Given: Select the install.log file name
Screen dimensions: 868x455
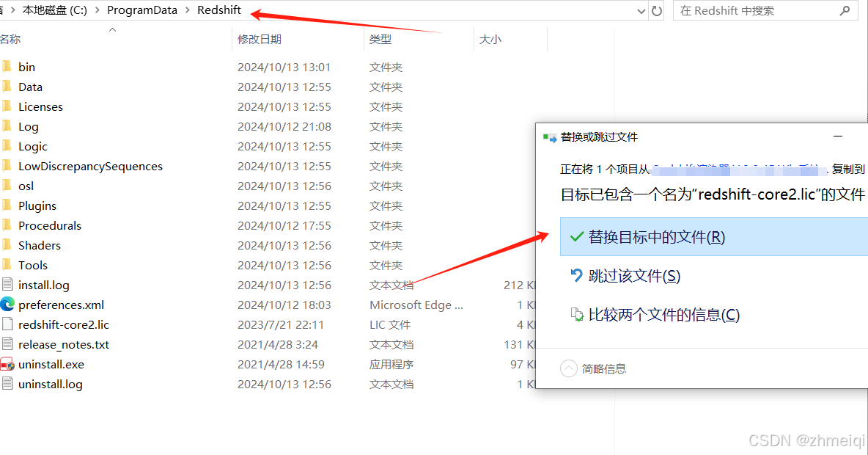Looking at the screenshot, I should point(44,285).
